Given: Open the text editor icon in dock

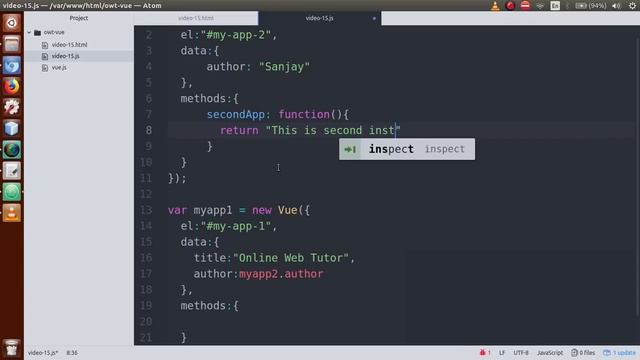Looking at the screenshot, I should click(x=11, y=171).
